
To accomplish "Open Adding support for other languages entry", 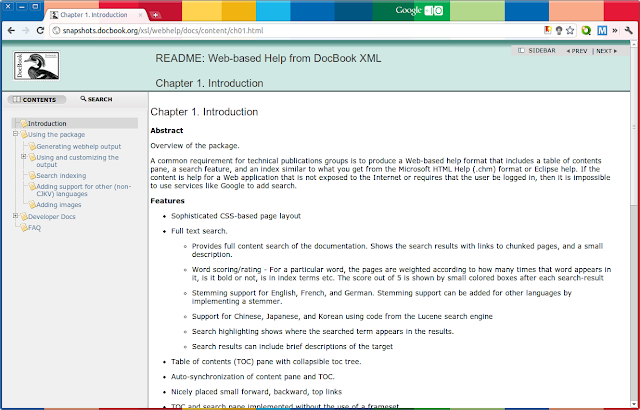I will pyautogui.click(x=84, y=190).
